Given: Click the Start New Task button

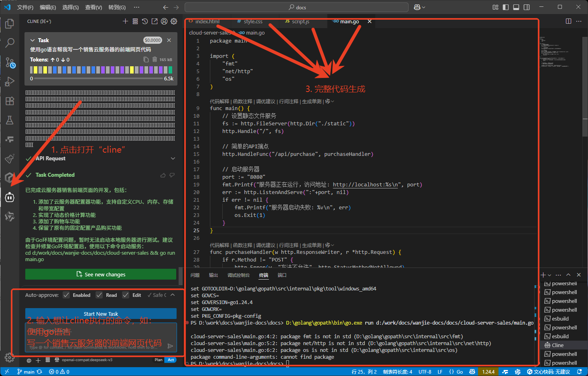Looking at the screenshot, I should tap(101, 314).
